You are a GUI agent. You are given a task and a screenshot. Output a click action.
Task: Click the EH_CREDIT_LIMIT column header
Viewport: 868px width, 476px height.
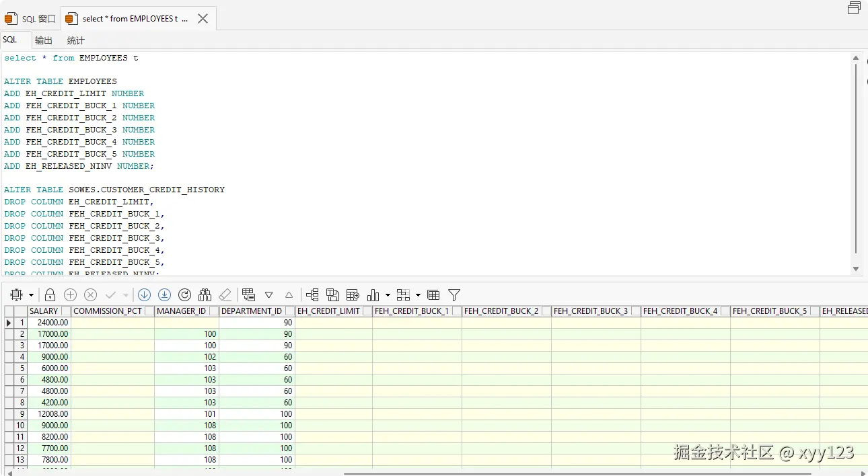coord(329,311)
